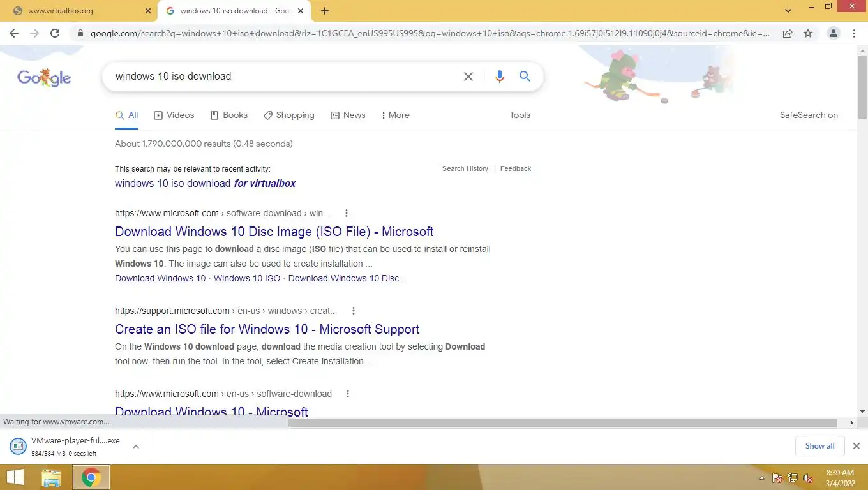Image resolution: width=868 pixels, height=490 pixels.
Task: Open Chrome's three-dot menu
Action: 854,33
